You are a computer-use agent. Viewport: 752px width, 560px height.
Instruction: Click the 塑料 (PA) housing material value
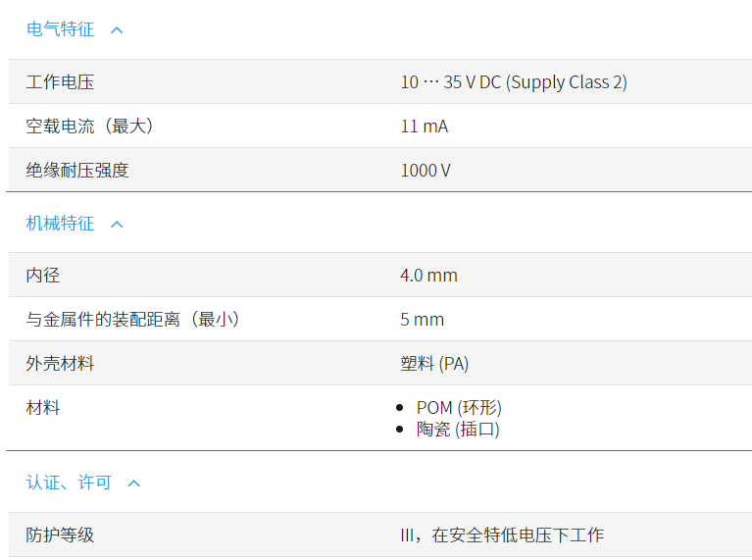(434, 364)
